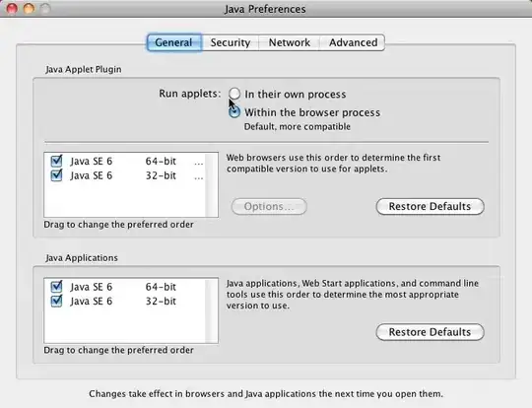The image size is (532, 408).
Task: Click ellipsis of the 64-bit Applet Plugin row
Action: (199, 164)
